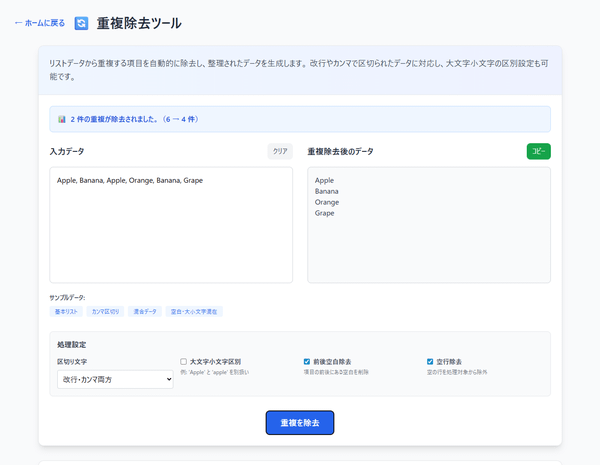Toggle the 空行除去 checkbox
The width and height of the screenshot is (600, 465).
coord(431,361)
